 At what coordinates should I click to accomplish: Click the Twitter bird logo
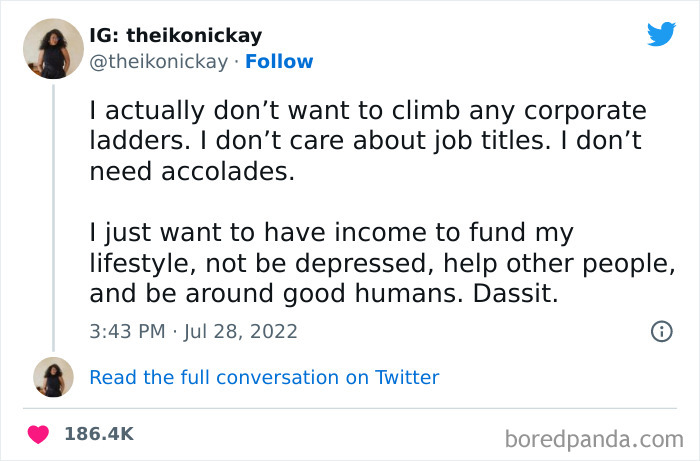(x=661, y=35)
